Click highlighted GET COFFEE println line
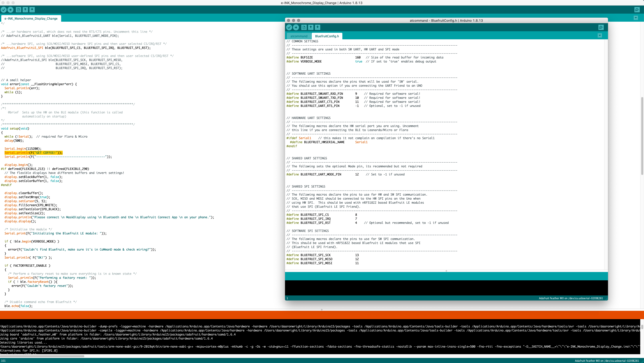The width and height of the screenshot is (644, 363). coord(33,153)
